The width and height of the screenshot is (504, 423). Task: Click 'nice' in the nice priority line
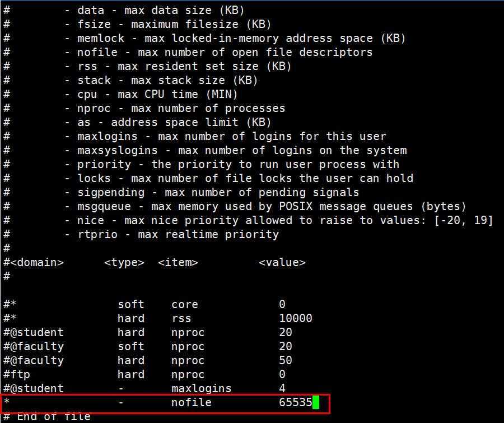[91, 220]
